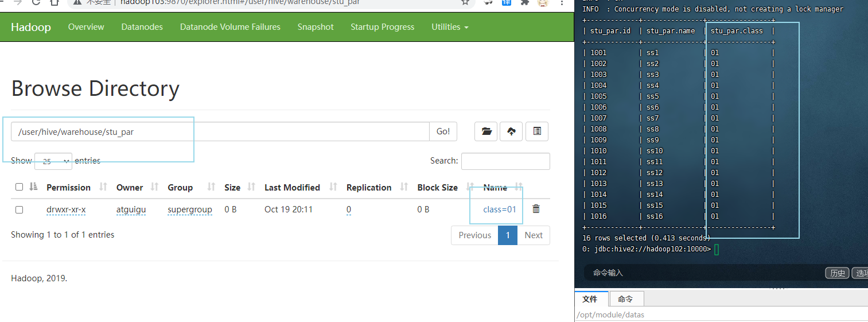This screenshot has height=322, width=868.
Task: Open the Startup Progress page
Action: [383, 27]
